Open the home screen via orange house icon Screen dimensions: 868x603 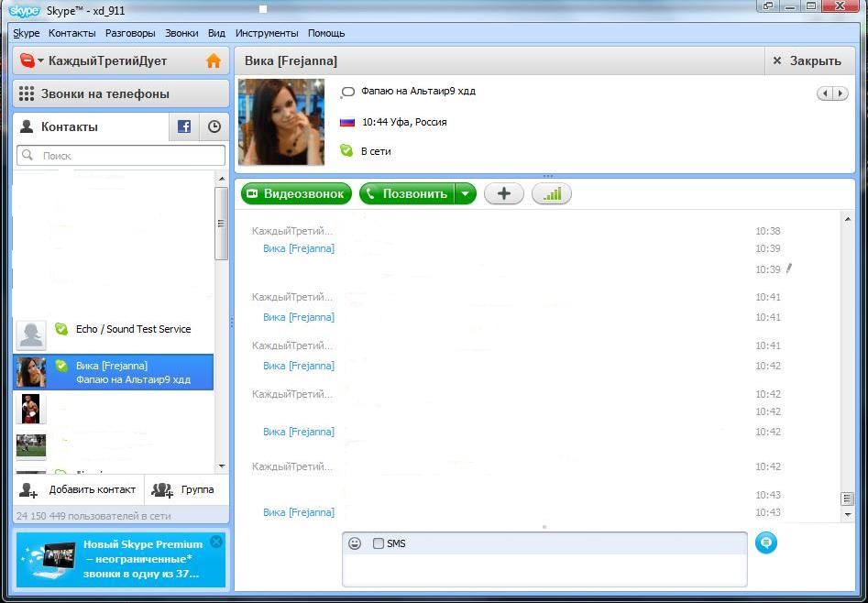[x=214, y=60]
